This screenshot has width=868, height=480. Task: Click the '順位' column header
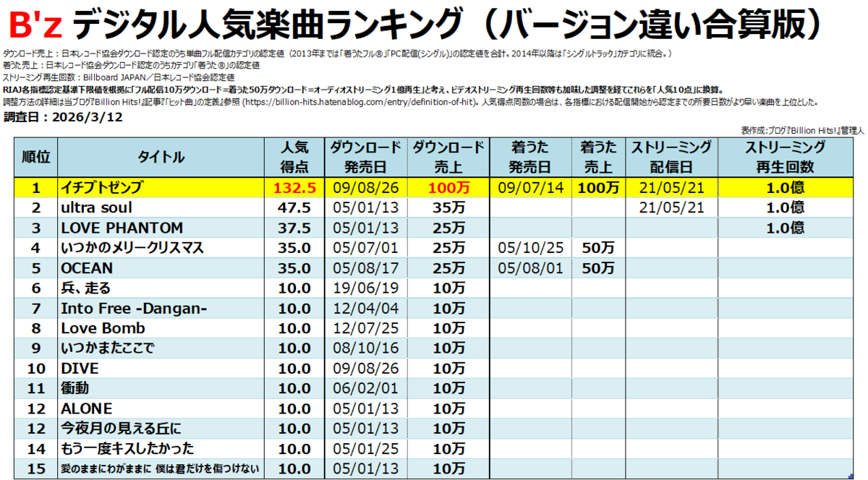pyautogui.click(x=35, y=157)
